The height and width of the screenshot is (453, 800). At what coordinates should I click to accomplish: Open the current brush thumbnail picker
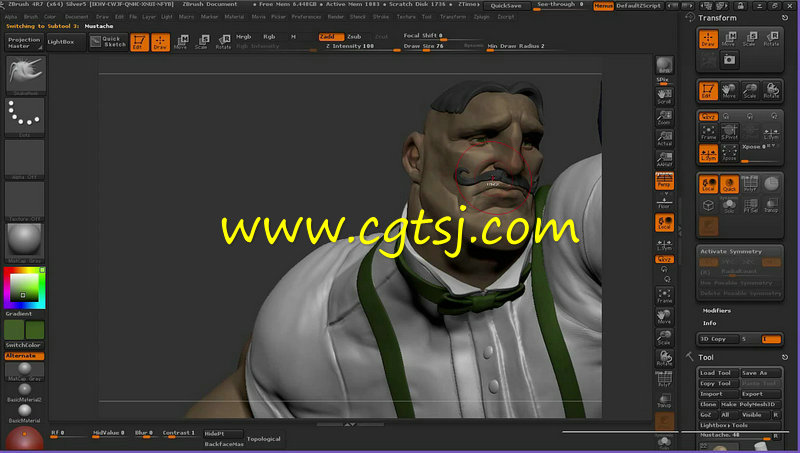(x=25, y=74)
